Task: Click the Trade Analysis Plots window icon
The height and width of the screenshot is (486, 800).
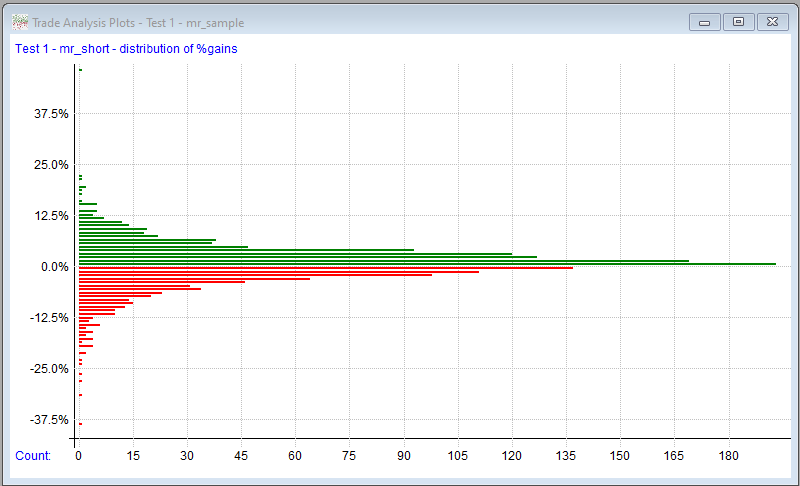Action: (19, 22)
